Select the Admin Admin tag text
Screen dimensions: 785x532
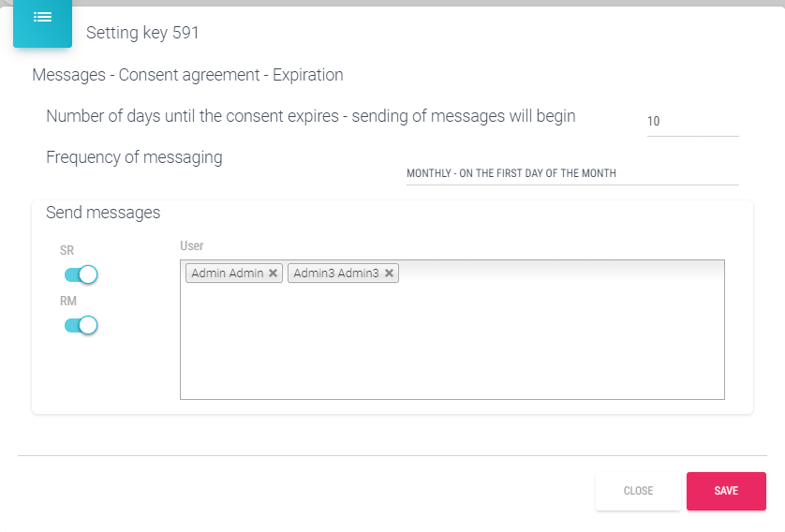click(x=227, y=273)
